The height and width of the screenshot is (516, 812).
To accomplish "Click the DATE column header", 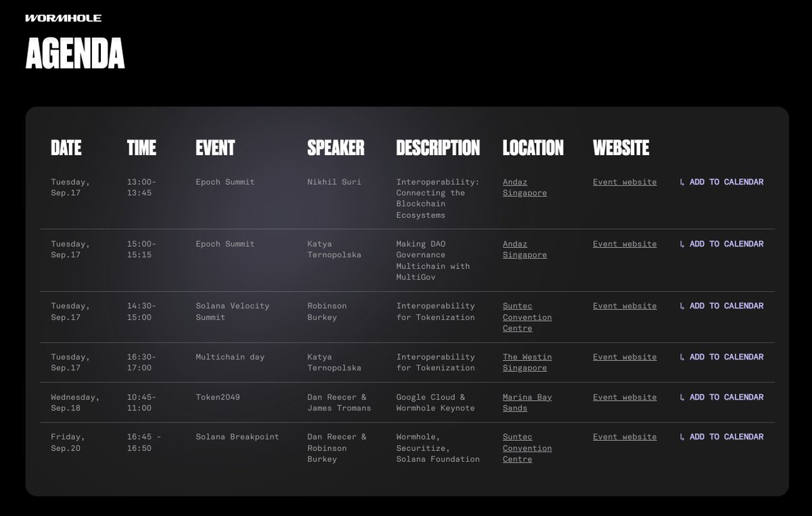I will [66, 148].
